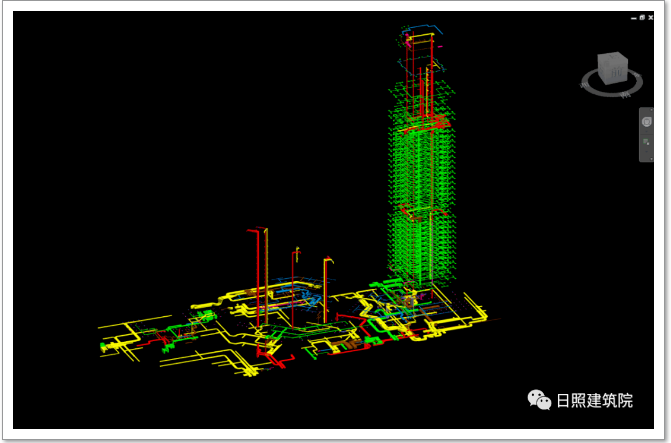Select the tall red vertical riser pipe
The width and height of the screenshot is (671, 443).
264,280
